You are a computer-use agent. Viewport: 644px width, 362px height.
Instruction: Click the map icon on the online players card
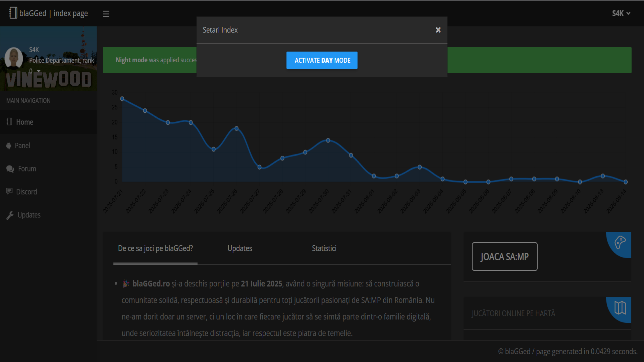click(620, 308)
